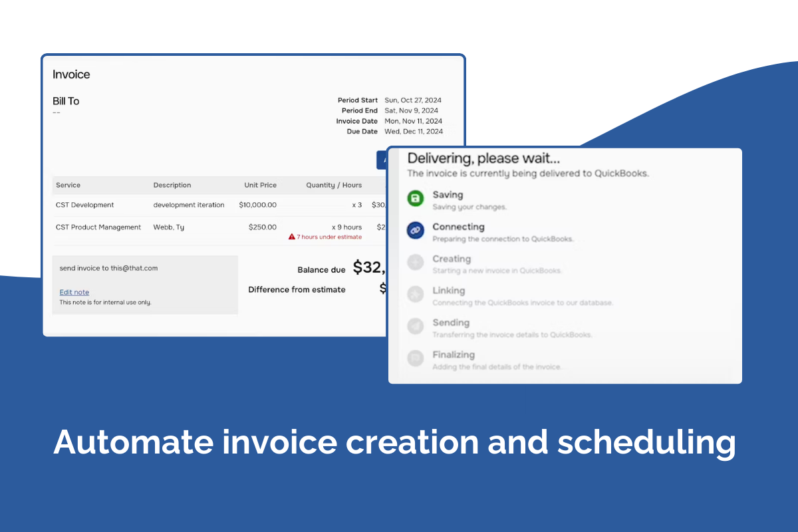798x532 pixels.
Task: Click the development iteration description
Action: pos(189,205)
